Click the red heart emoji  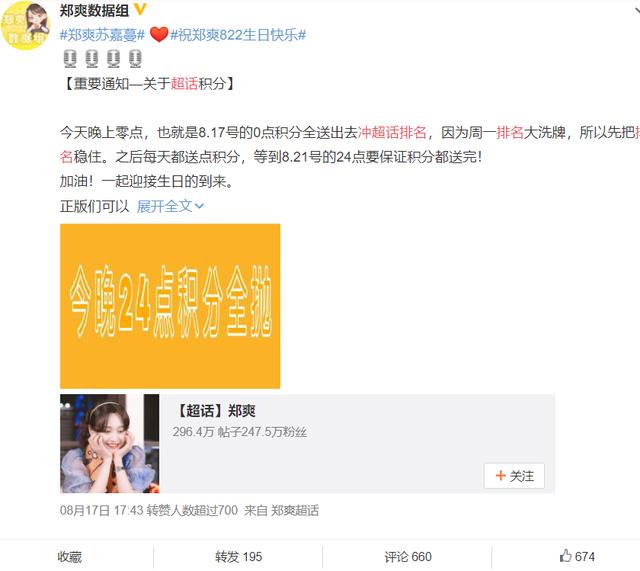159,34
